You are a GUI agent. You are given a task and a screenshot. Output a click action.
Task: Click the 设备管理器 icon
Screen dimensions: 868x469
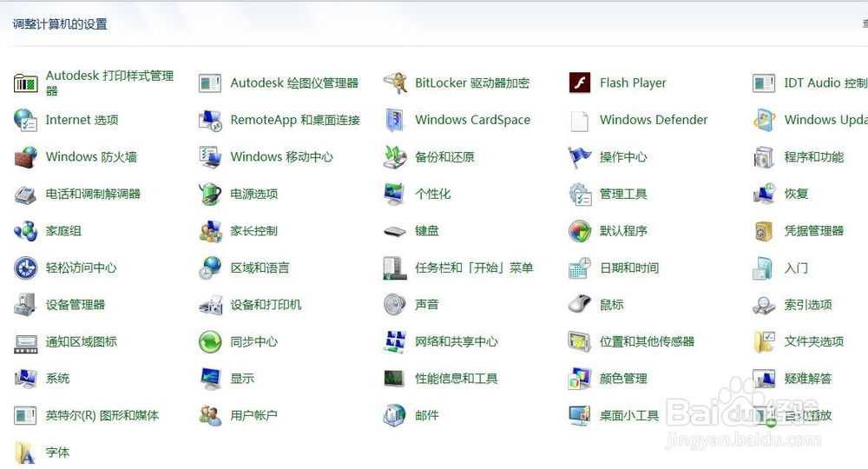[25, 305]
